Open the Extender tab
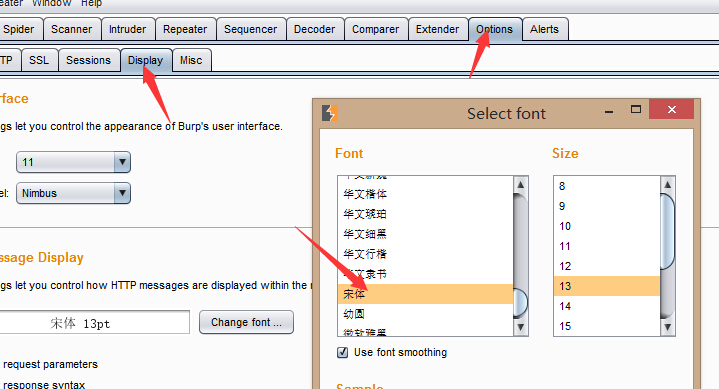This screenshot has height=389, width=719. (x=437, y=29)
